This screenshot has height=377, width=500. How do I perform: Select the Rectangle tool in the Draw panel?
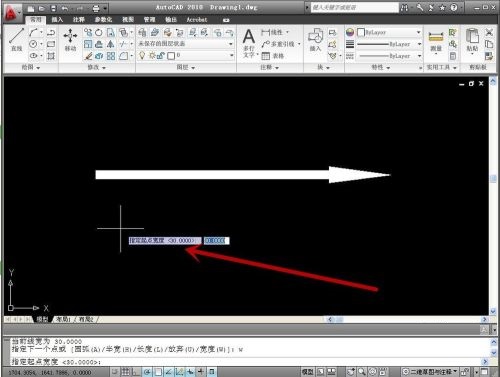(51, 44)
